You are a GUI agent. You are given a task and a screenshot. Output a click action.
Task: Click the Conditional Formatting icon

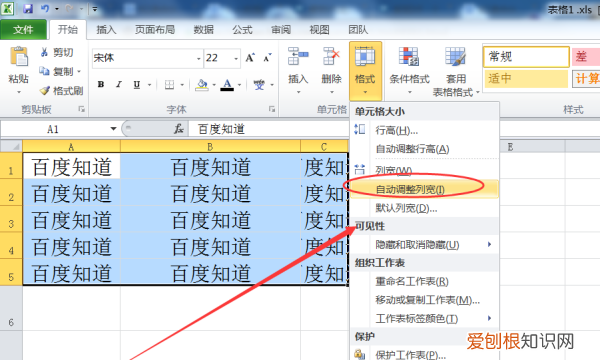tap(409, 56)
